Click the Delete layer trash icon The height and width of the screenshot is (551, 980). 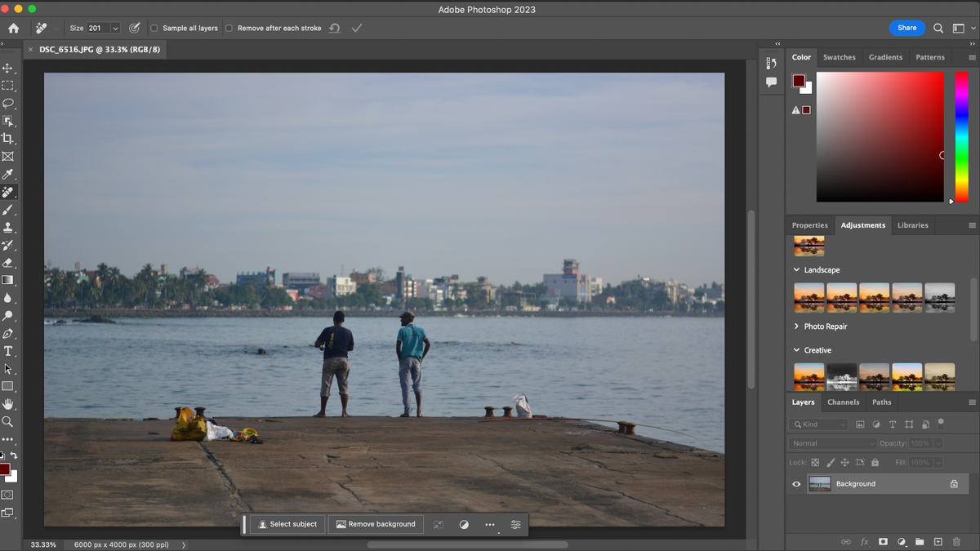956,541
